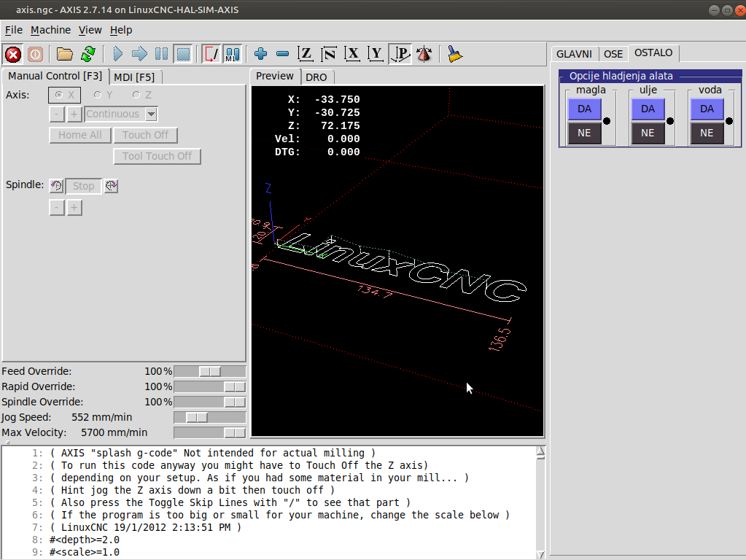
Task: Pause program execution
Action: click(x=161, y=54)
